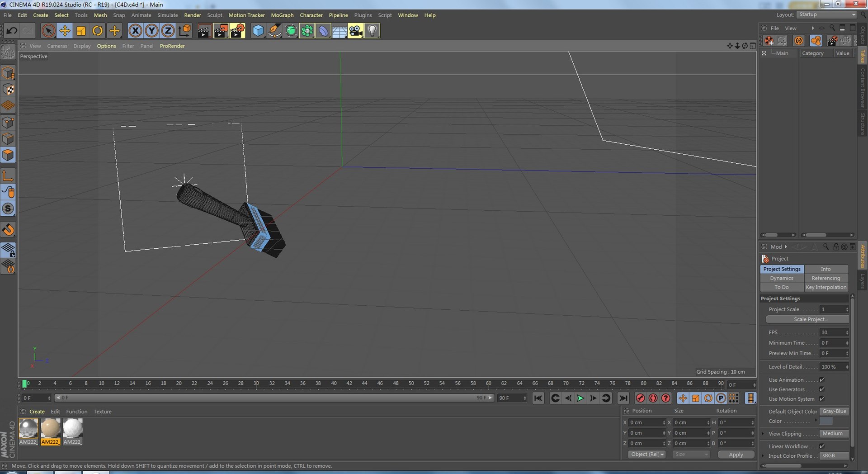The image size is (868, 474).
Task: Open the Simulate menu
Action: click(x=167, y=15)
